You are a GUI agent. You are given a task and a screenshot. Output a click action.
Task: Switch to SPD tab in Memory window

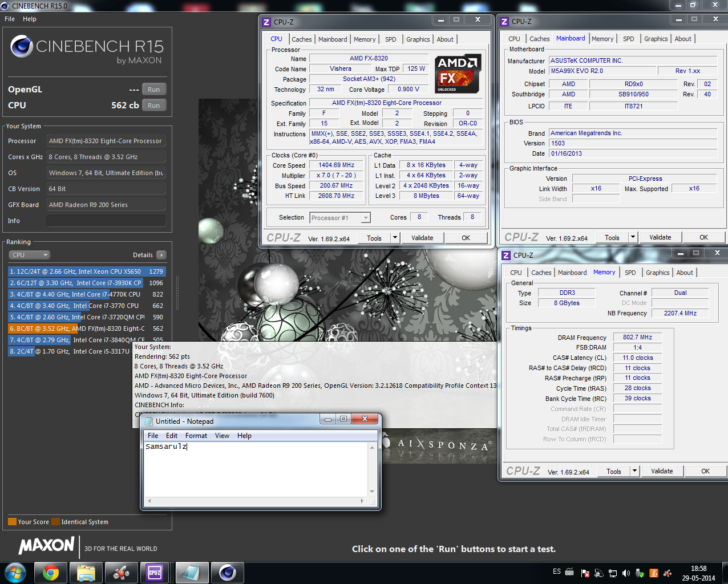click(x=630, y=273)
